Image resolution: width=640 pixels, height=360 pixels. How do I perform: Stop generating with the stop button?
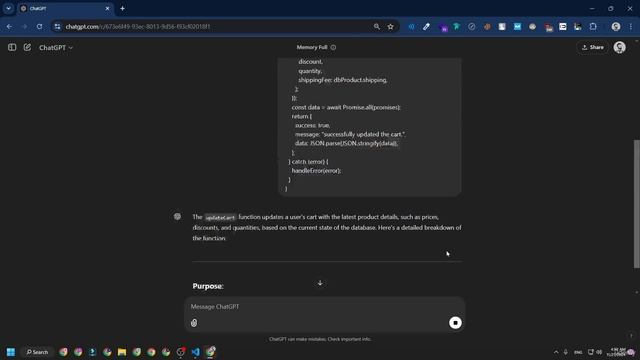[455, 323]
